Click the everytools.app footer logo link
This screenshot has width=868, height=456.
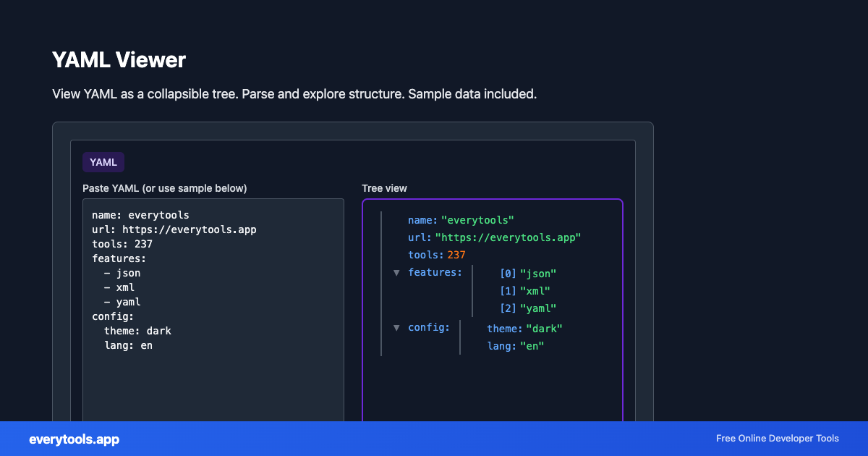pyautogui.click(x=73, y=439)
